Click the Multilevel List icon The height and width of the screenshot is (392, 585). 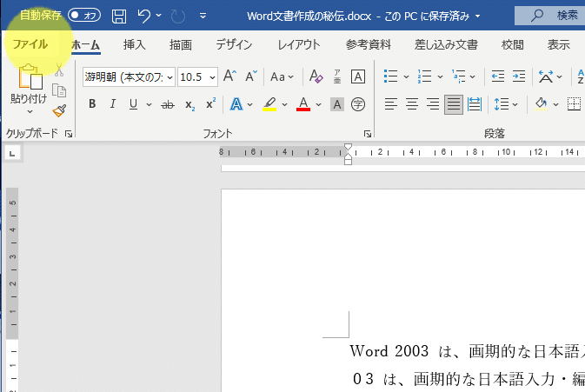(x=458, y=76)
